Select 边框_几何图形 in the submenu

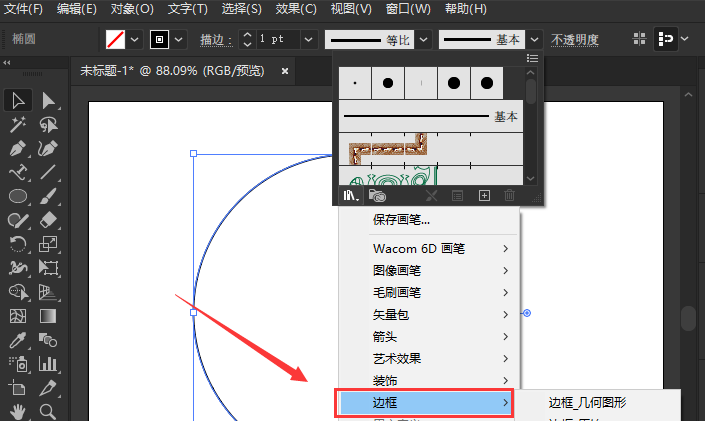(x=587, y=403)
